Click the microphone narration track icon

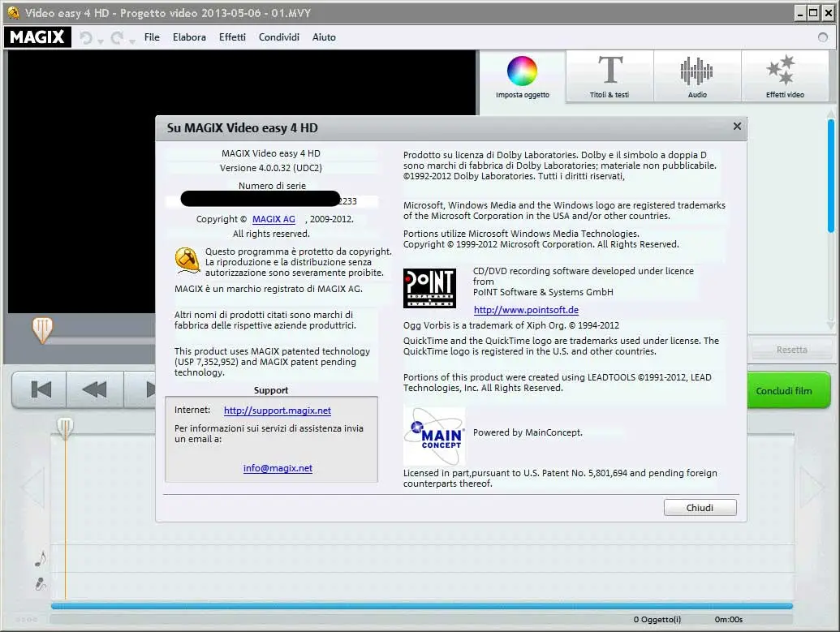click(41, 584)
